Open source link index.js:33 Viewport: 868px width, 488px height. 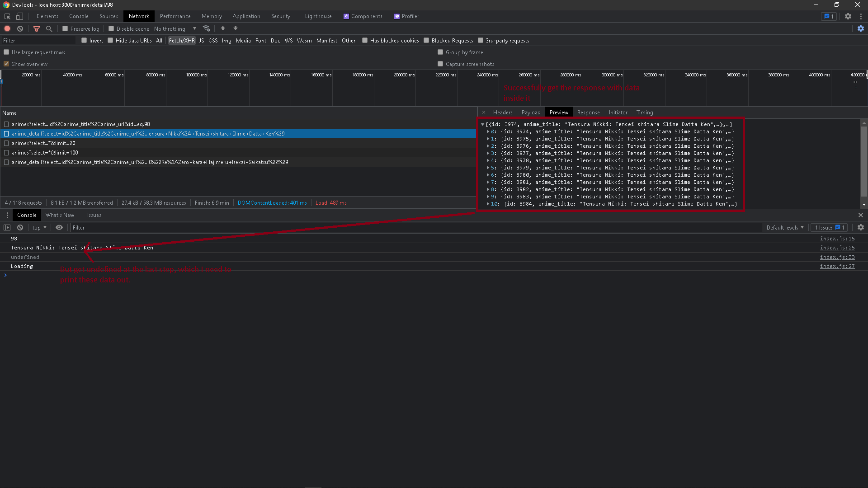click(837, 257)
